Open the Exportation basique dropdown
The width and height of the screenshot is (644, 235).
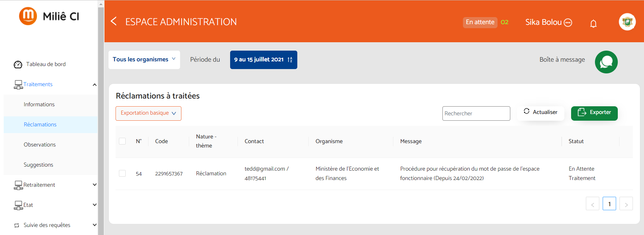tap(148, 113)
